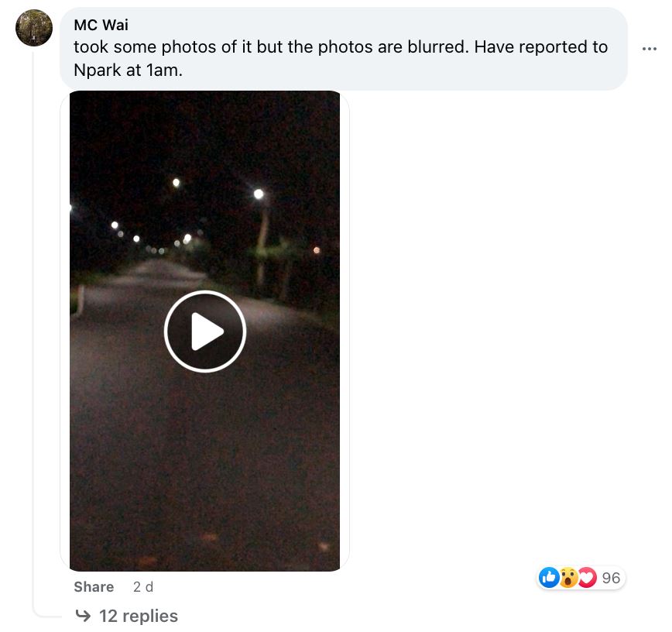Open the three-dot comment options menu
Image resolution: width=672 pixels, height=632 pixels.
click(649, 49)
